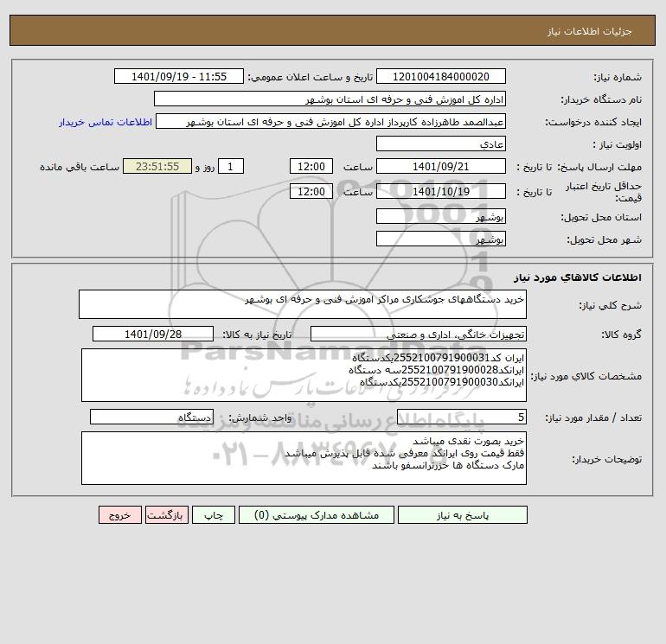Click the announcement date field 1401/09/19 - 11:55
Image resolution: width=666 pixels, height=644 pixels.
coord(179,76)
